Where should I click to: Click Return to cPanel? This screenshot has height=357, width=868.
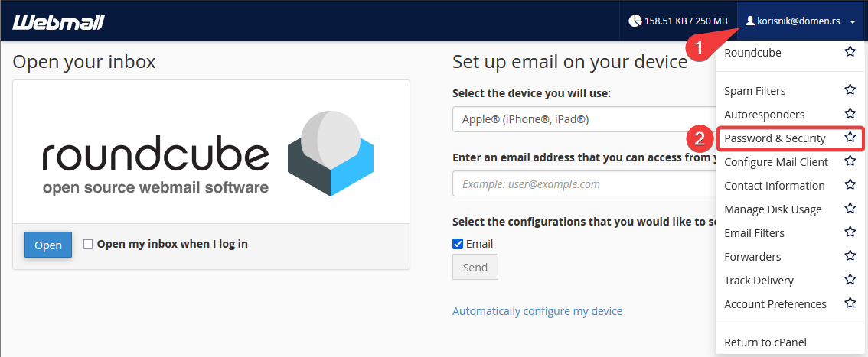pyautogui.click(x=765, y=342)
